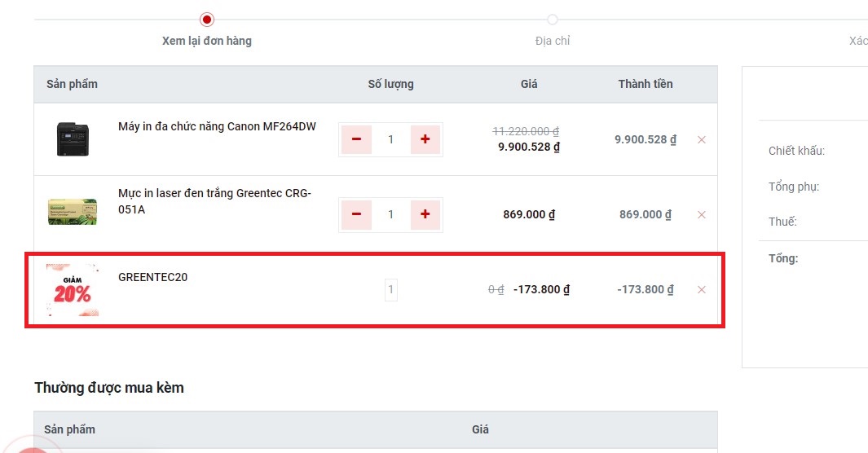Screen dimensions: 868x453
Task: Go to the Địa chỉ checkout step
Action: tap(553, 41)
